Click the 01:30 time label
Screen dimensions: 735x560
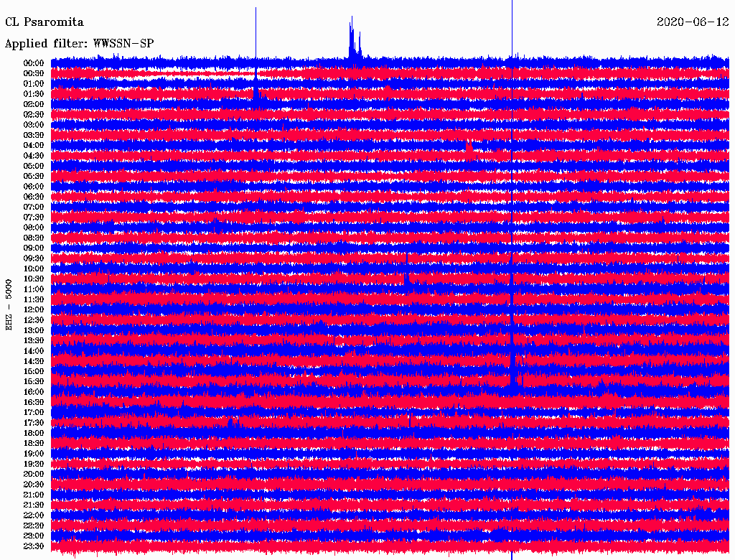tap(34, 94)
